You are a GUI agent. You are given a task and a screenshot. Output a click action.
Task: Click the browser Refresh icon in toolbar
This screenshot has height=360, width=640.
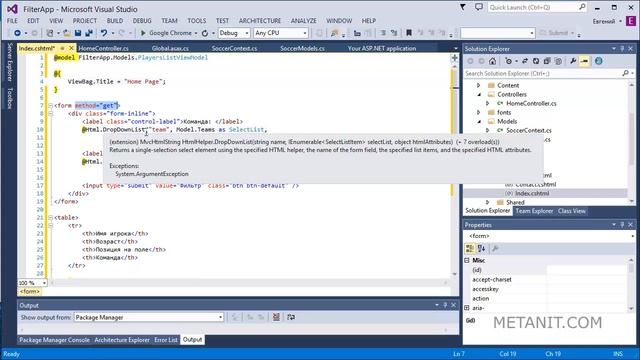pyautogui.click(x=205, y=33)
